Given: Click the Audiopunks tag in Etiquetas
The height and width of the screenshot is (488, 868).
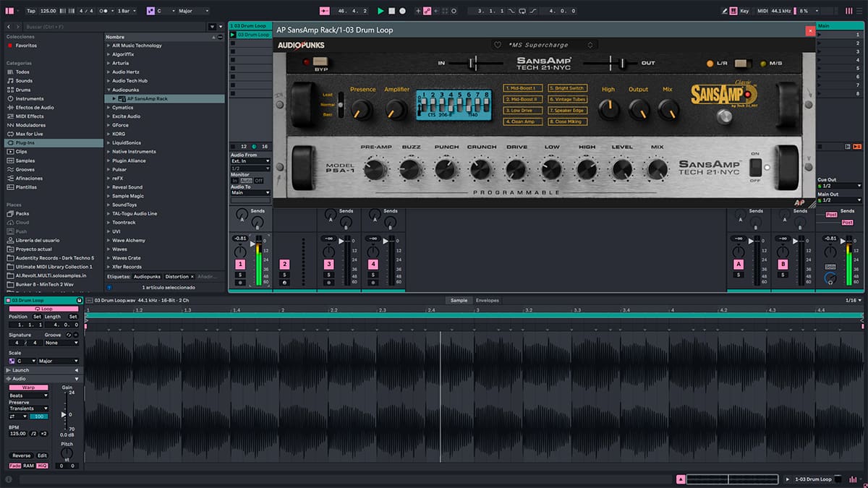Looking at the screenshot, I should (147, 276).
